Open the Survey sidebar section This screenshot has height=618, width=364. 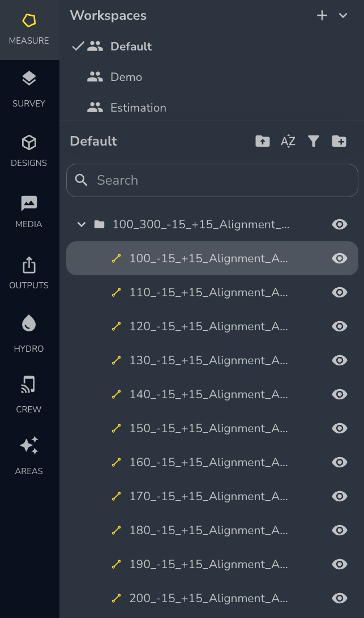[x=29, y=89]
